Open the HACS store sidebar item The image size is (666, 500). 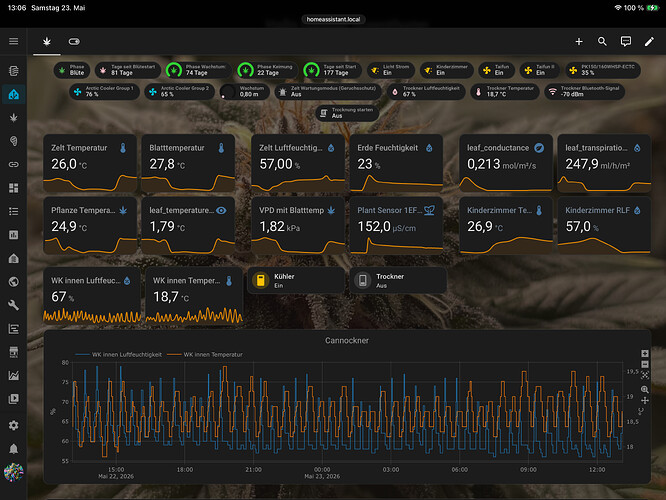pyautogui.click(x=14, y=352)
